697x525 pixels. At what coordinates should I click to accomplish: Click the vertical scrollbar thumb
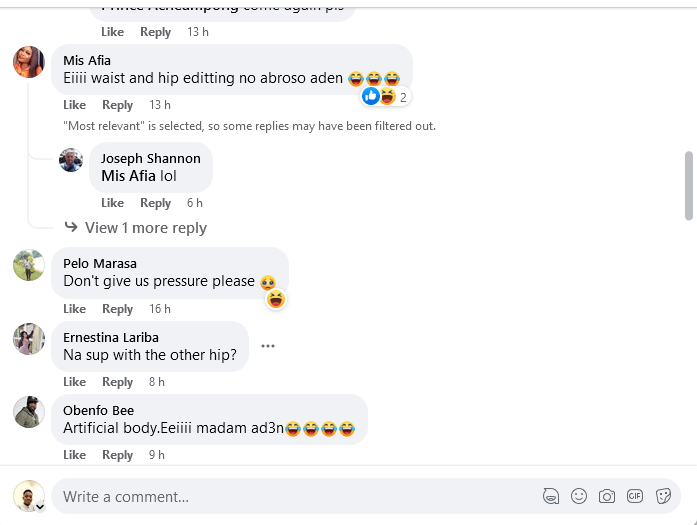point(688,185)
